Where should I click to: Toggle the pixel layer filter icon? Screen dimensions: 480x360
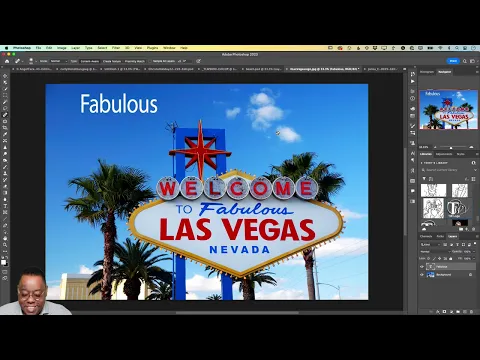(x=445, y=245)
